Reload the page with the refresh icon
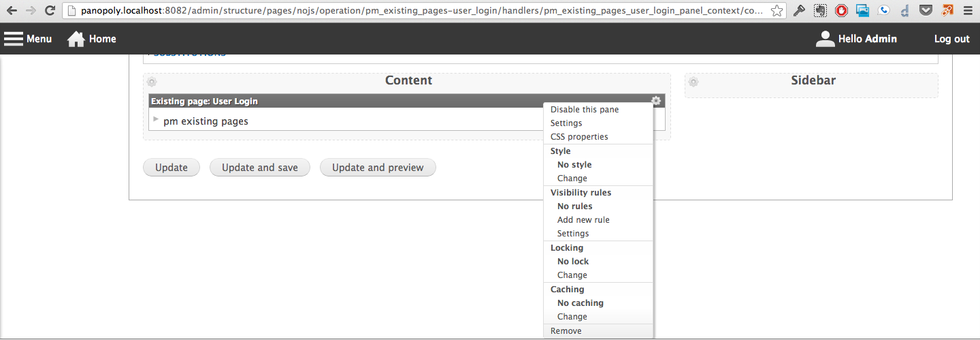The height and width of the screenshot is (340, 980). tap(50, 11)
